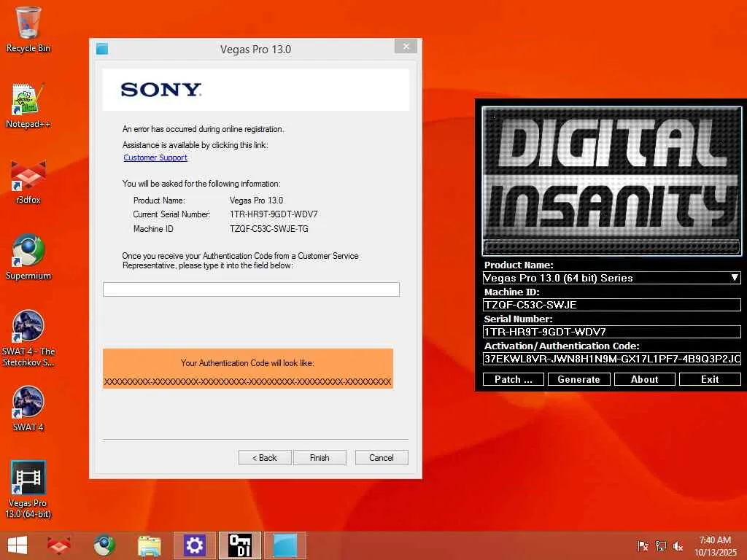Open the About button in keygen
This screenshot has width=747, height=560.
(x=645, y=379)
